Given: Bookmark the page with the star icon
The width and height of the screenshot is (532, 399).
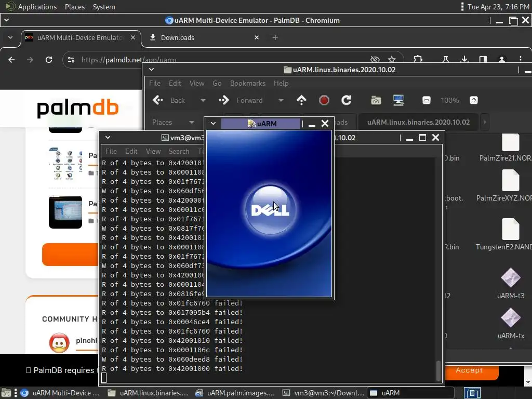Looking at the screenshot, I should click(x=392, y=60).
